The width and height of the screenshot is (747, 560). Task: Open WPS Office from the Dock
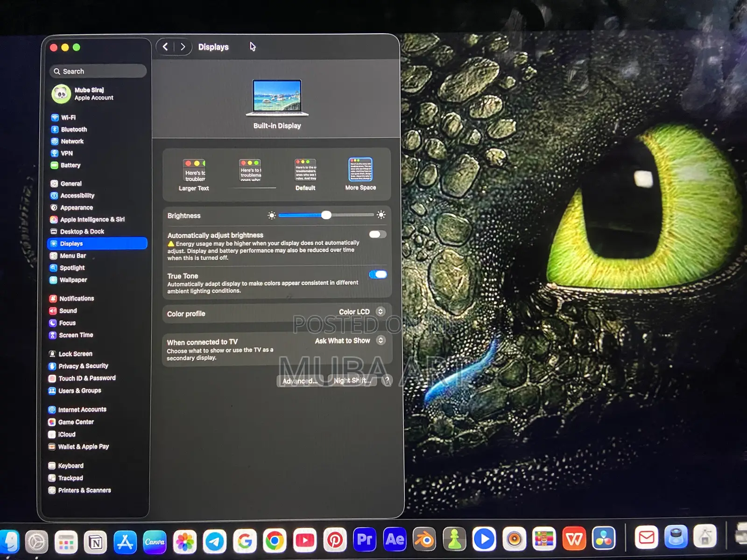coord(574,539)
